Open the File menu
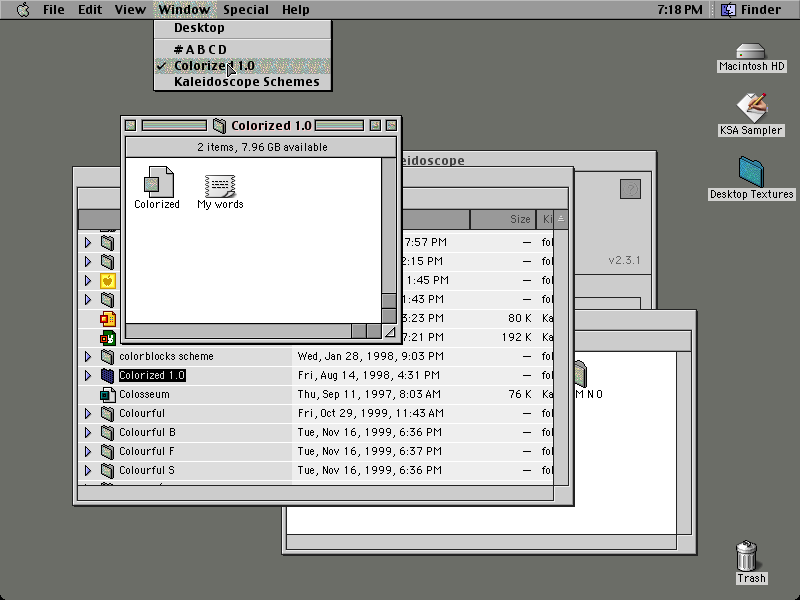The width and height of the screenshot is (800, 600). 54,10
